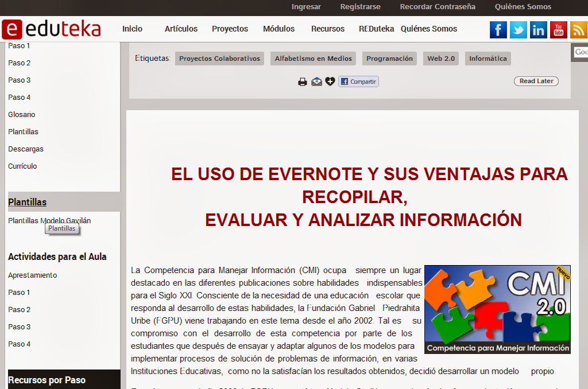This screenshot has height=389, width=588.
Task: Send article by email envelope icon
Action: click(316, 81)
